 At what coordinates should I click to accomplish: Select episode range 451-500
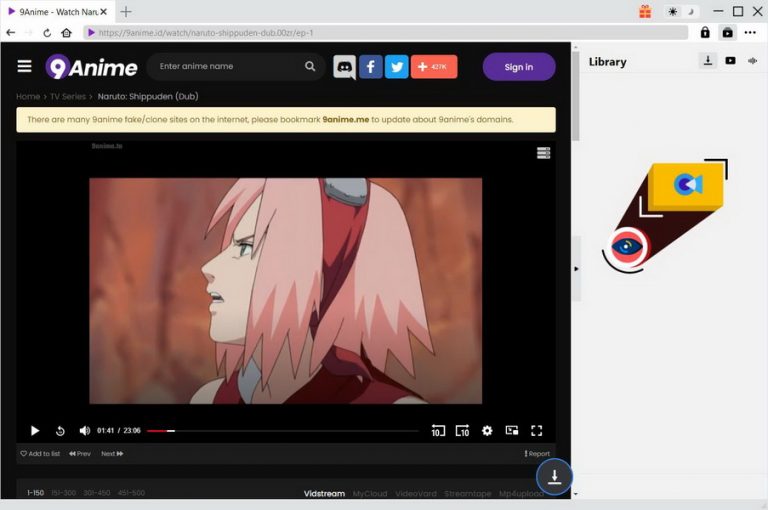click(131, 493)
